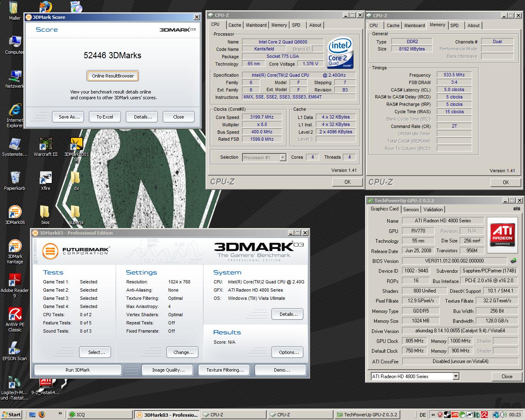
Task: Open the bios folder on desktop
Action: pos(45,215)
